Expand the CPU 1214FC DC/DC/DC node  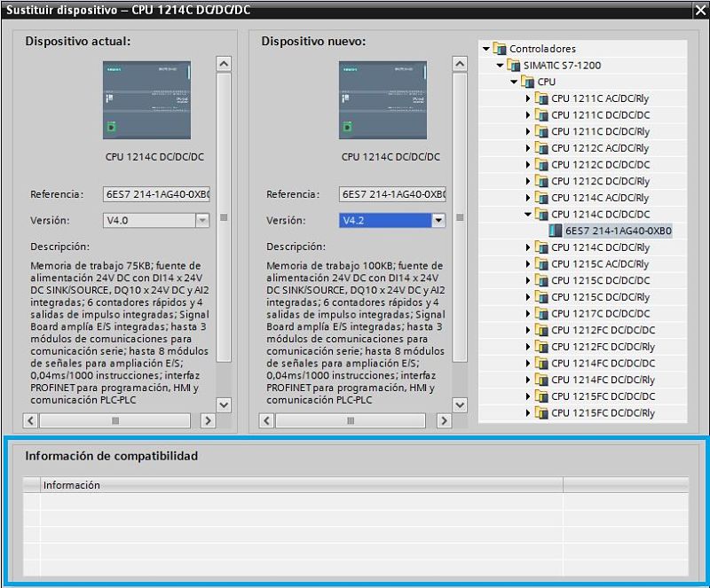(x=528, y=364)
